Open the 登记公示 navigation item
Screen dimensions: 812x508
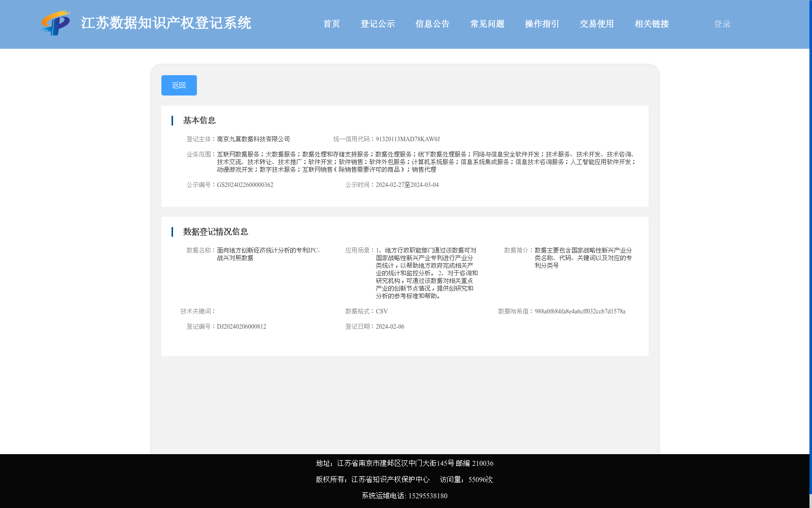click(378, 24)
